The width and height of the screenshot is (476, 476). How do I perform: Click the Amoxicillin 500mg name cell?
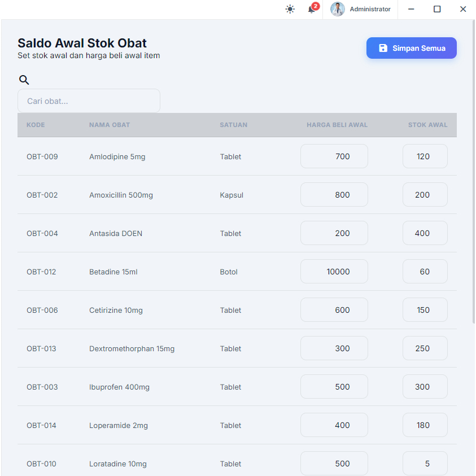(121, 195)
